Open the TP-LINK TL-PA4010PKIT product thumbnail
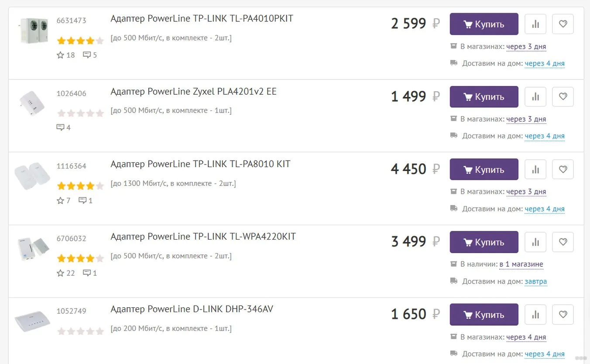 coord(34,31)
